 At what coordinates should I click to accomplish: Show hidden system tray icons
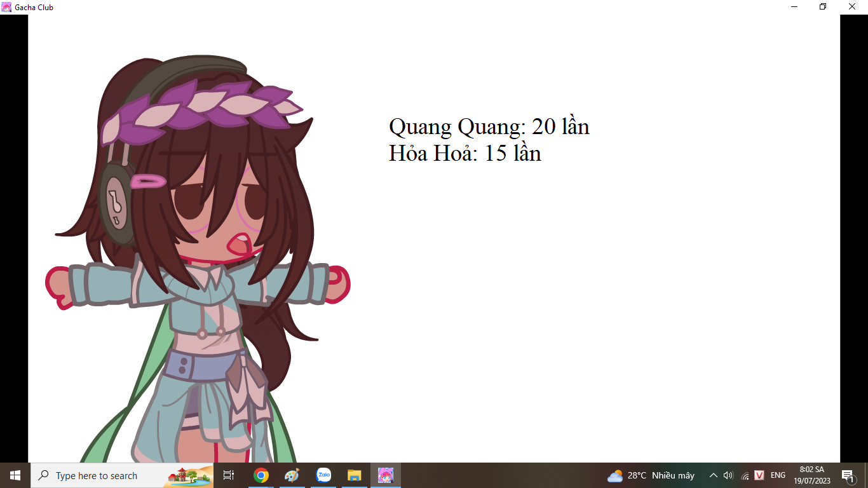[x=713, y=475]
